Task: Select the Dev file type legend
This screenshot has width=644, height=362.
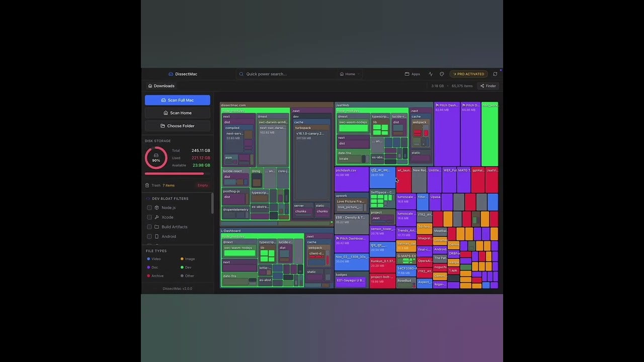Action: [x=186, y=267]
